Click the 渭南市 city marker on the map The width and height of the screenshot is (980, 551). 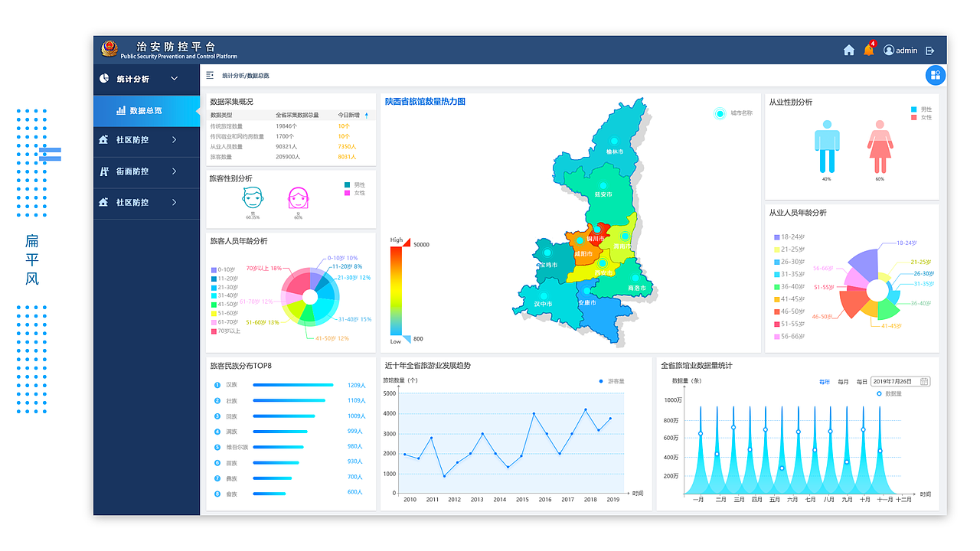[625, 236]
